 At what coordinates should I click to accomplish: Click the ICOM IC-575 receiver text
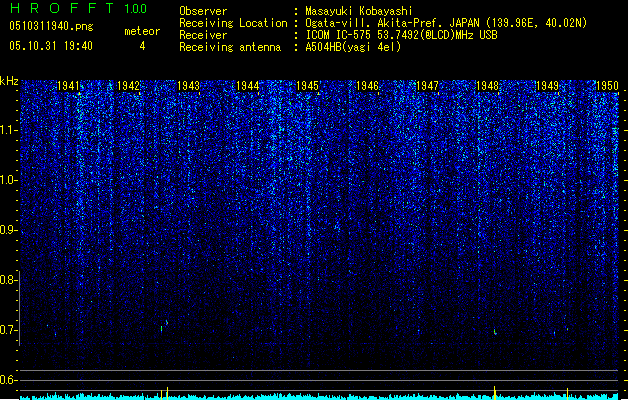coord(401,35)
